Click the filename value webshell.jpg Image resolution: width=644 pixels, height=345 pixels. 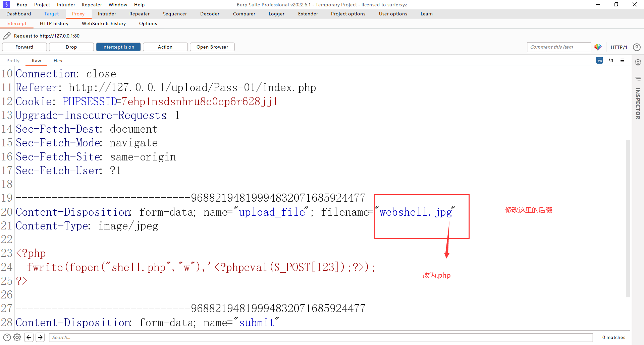pyautogui.click(x=416, y=212)
